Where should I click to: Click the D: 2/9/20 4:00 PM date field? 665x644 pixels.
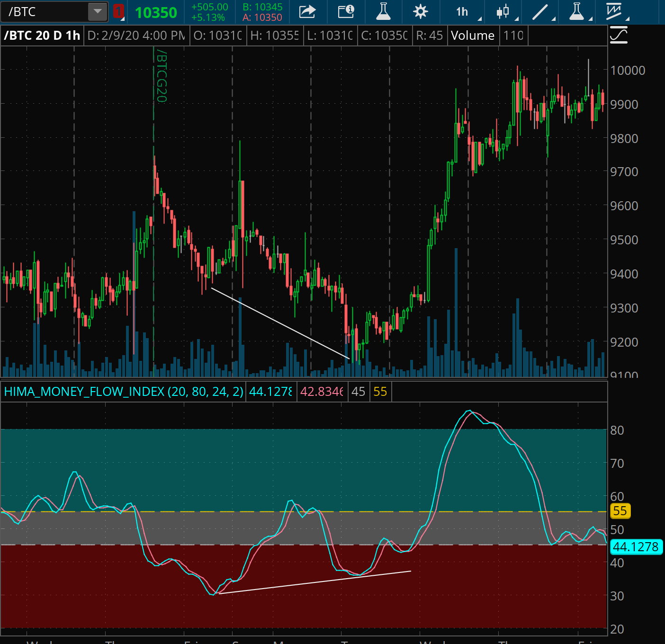click(136, 36)
